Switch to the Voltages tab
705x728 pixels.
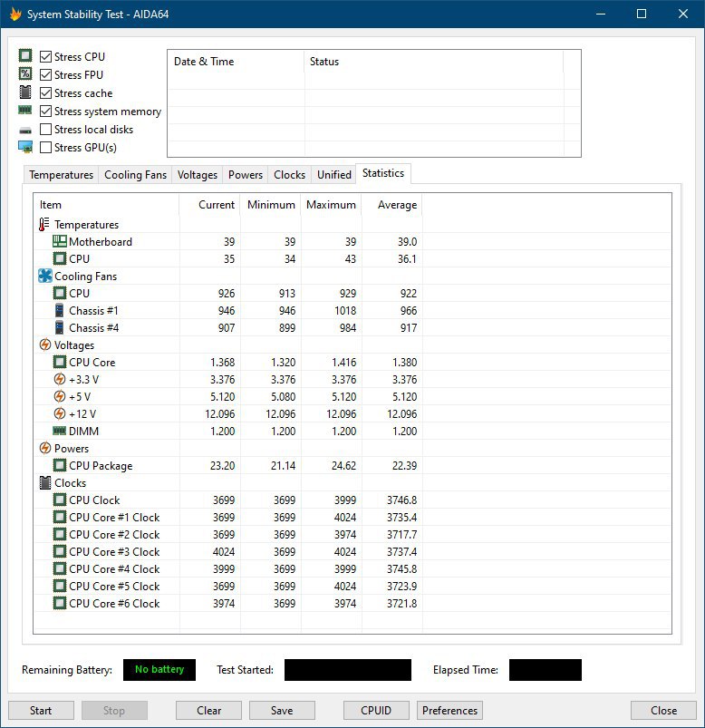coord(198,175)
